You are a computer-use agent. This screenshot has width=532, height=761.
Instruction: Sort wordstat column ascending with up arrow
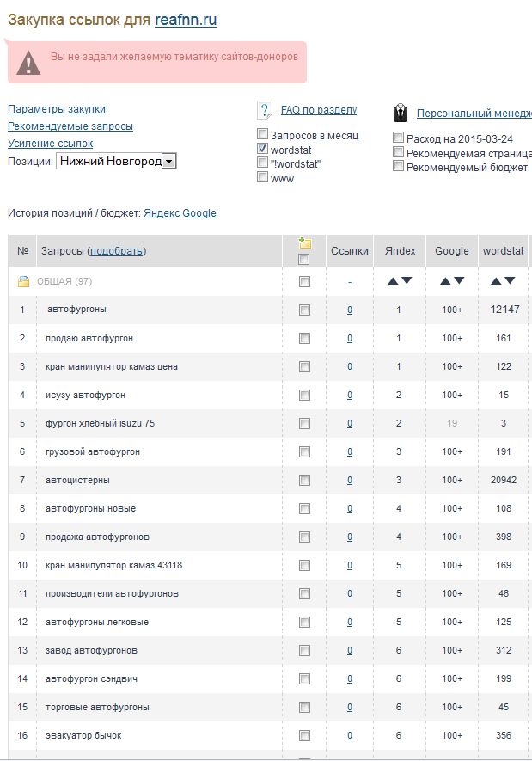click(496, 280)
